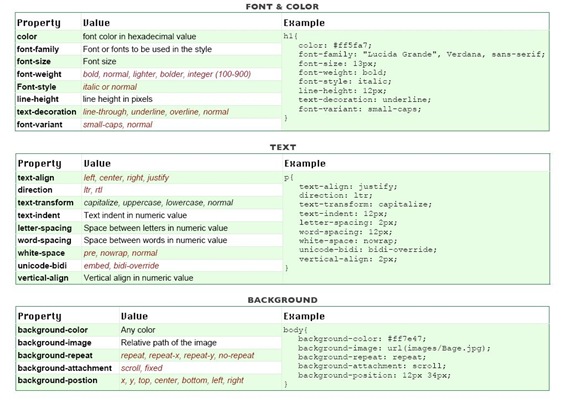The image size is (570, 403).
Task: Click the unicode-bidi value embed, bidi-override
Action: [x=121, y=266]
